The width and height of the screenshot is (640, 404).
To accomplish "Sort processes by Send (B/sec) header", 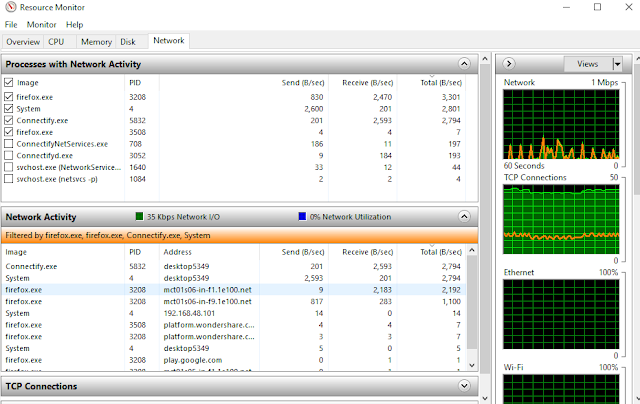I will [x=302, y=82].
